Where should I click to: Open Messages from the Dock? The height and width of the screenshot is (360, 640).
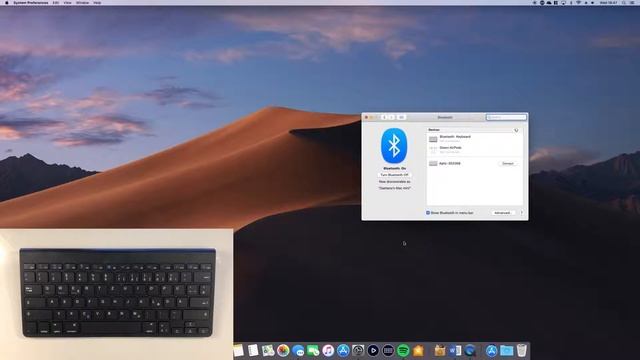coord(298,351)
